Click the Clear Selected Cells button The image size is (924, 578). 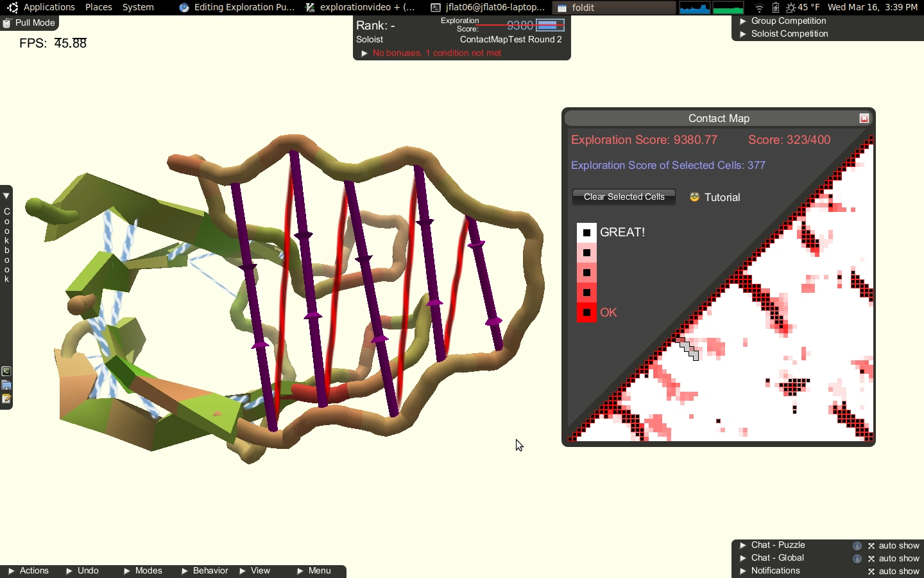click(x=624, y=197)
